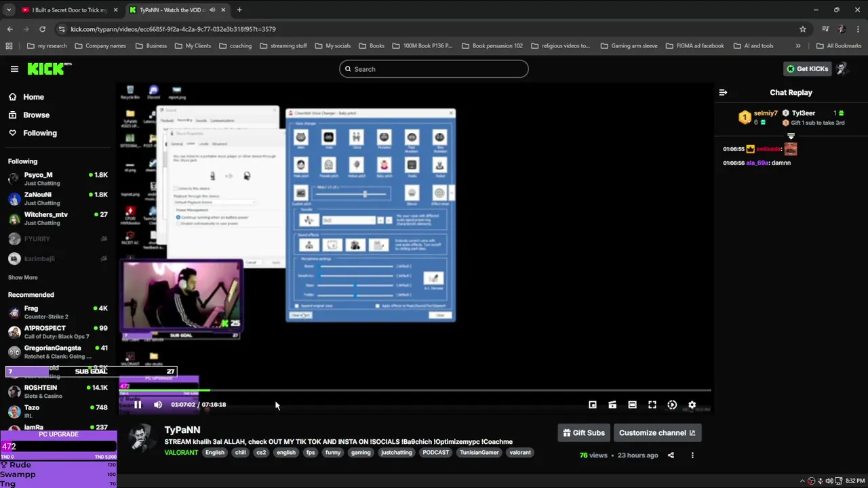Open the Kick hamburger menu

click(14, 68)
